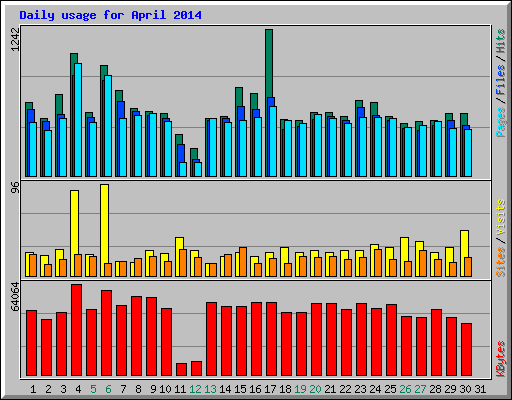Click the 96 visits axis value

(15, 188)
